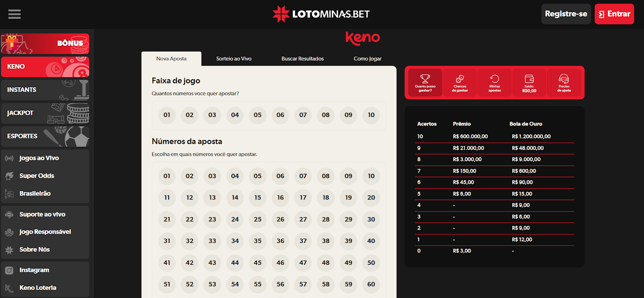
Task: Click Bola de Ouro value R$ 1.200.000,00
Action: tap(531, 136)
